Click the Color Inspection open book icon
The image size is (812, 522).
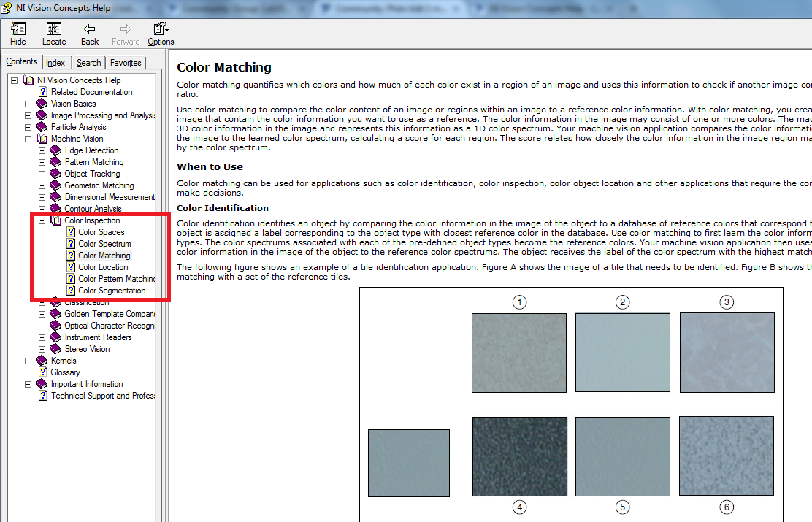click(55, 220)
